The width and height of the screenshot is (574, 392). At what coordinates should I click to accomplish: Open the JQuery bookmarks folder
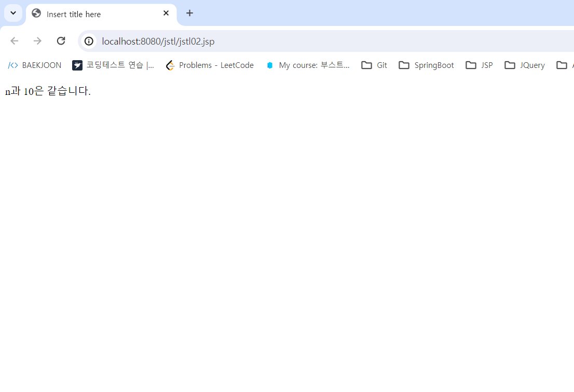tap(524, 65)
